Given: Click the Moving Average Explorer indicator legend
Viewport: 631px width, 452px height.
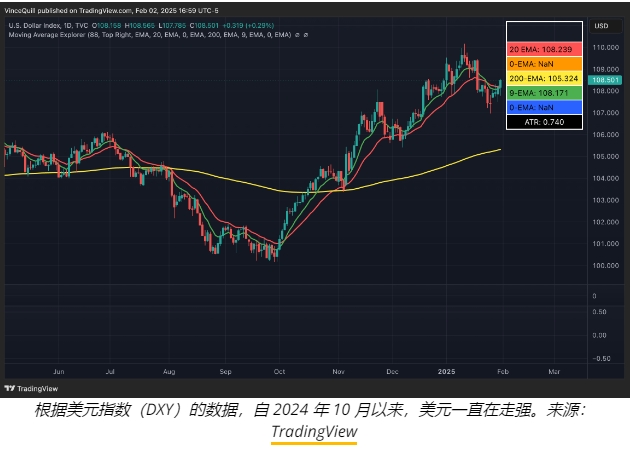Looking at the screenshot, I should [x=150, y=35].
